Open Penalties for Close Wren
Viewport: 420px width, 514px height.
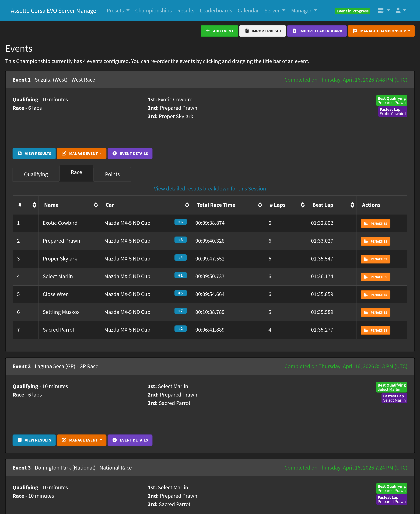pyautogui.click(x=375, y=294)
